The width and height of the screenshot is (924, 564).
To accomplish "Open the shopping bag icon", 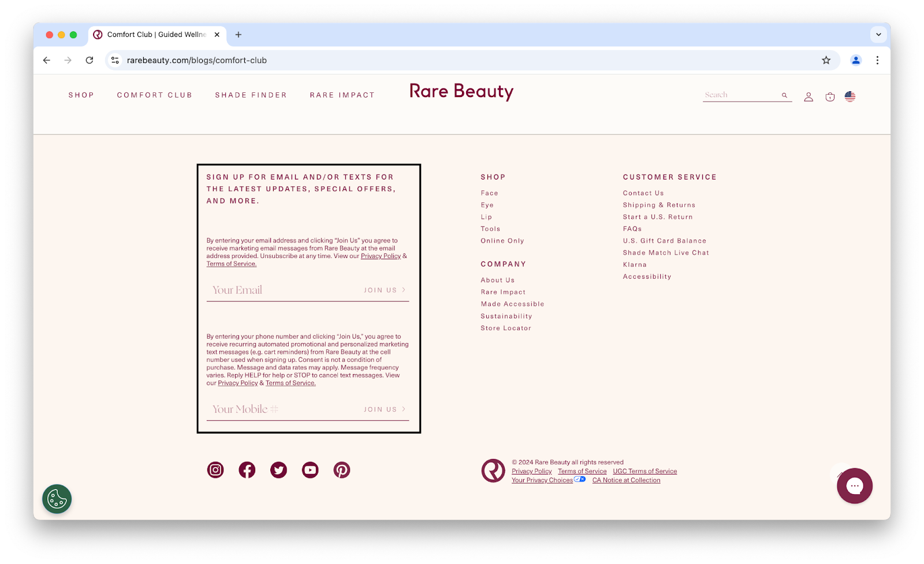I will click(x=830, y=97).
